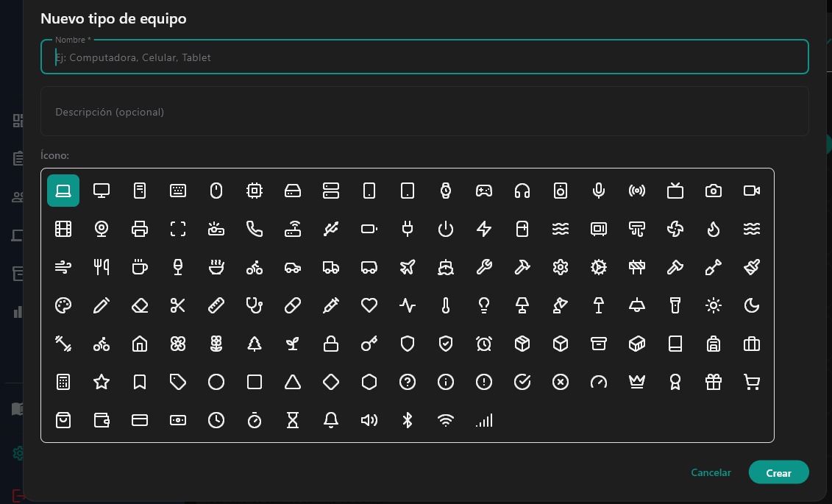Click the Crear button
The image size is (832, 504).
pos(778,472)
